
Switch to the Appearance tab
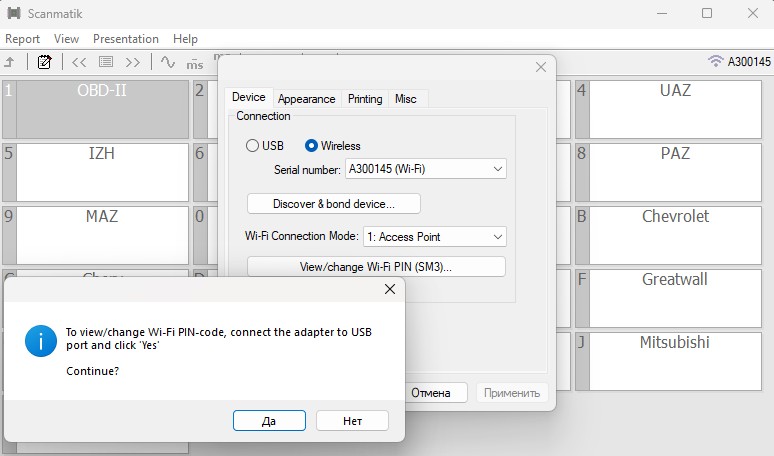coord(306,99)
